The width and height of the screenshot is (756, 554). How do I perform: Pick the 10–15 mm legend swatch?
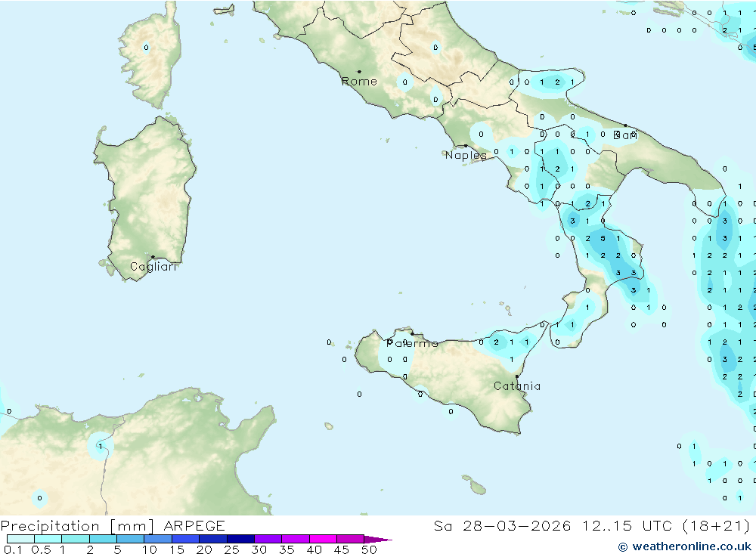[x=158, y=539]
